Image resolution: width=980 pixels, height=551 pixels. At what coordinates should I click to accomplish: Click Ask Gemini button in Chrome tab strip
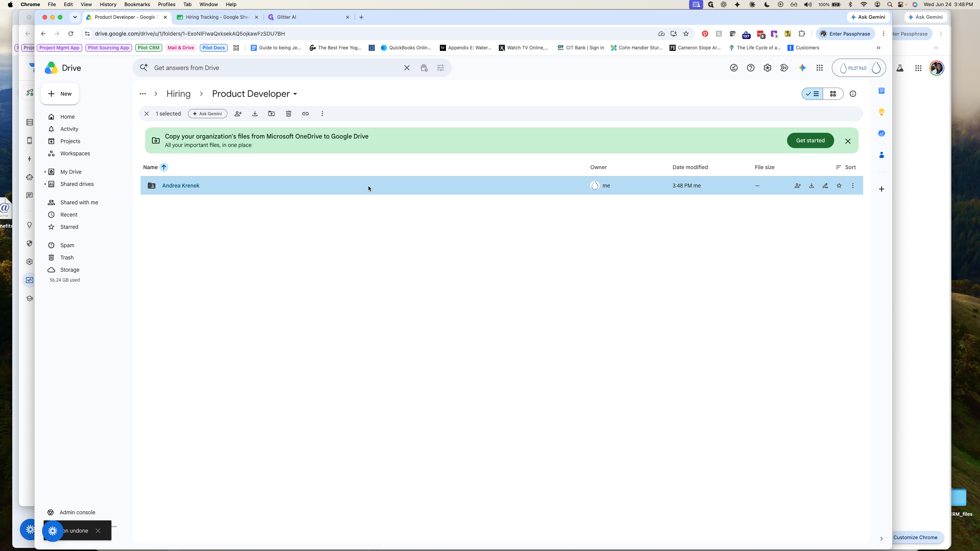coord(868,17)
